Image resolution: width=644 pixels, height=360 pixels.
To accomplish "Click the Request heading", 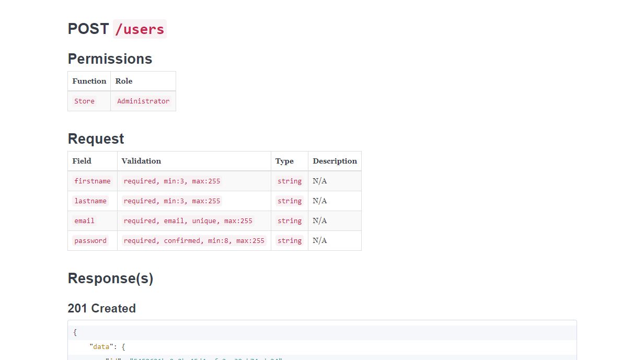I will (x=96, y=138).
